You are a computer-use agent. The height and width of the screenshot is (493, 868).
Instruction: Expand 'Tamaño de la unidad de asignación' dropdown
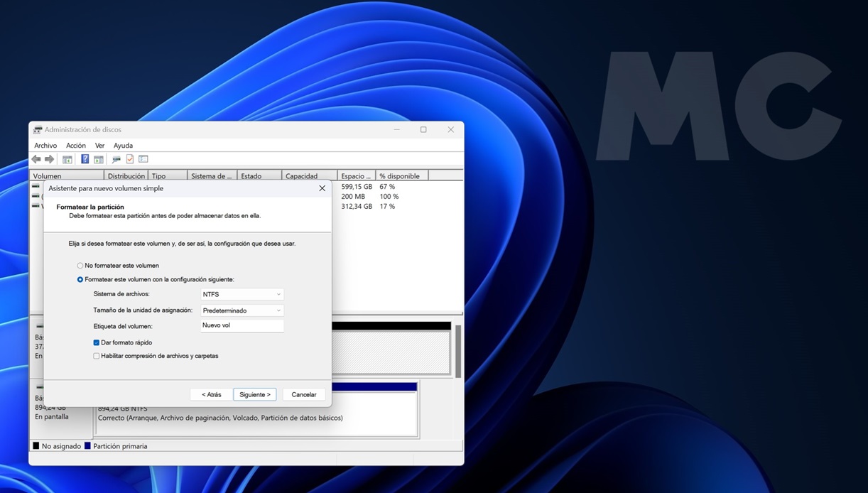(242, 310)
